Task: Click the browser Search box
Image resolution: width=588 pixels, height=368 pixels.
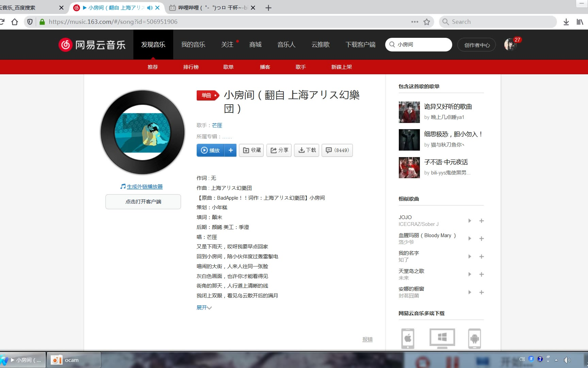Action: pyautogui.click(x=498, y=22)
